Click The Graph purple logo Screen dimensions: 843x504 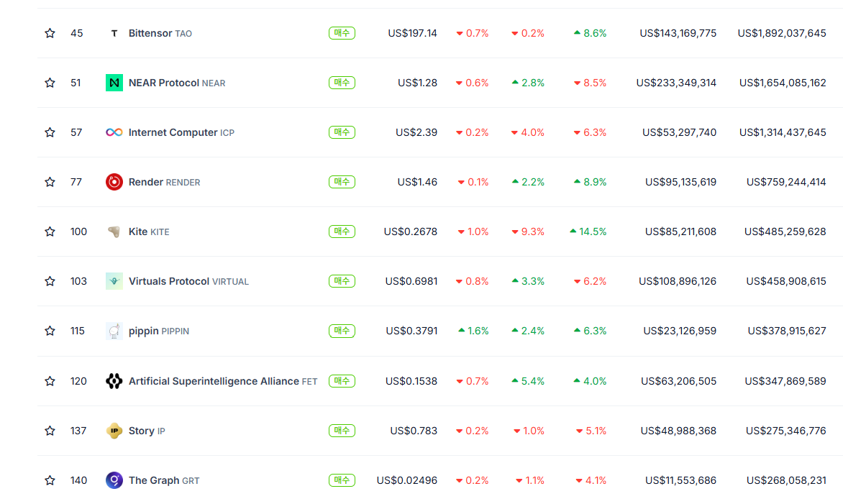coord(114,480)
